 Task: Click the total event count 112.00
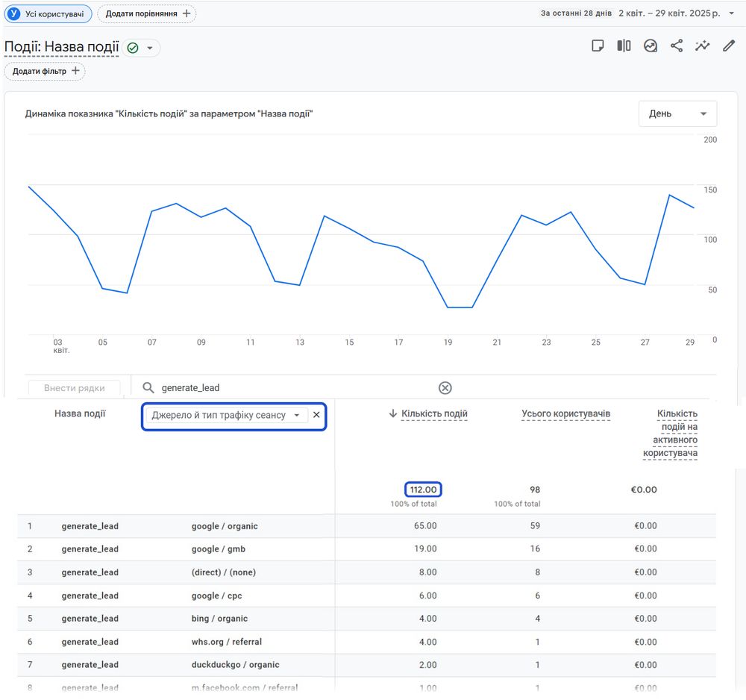423,490
